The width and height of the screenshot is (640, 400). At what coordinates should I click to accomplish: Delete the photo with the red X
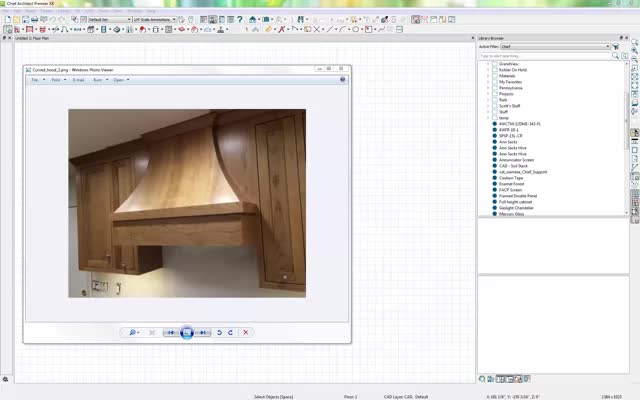pos(246,332)
